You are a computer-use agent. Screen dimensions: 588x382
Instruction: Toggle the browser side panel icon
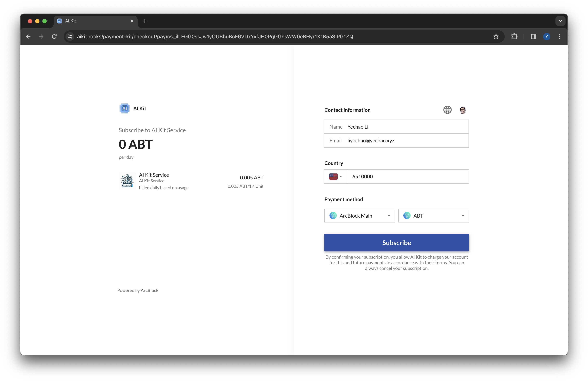tap(533, 37)
